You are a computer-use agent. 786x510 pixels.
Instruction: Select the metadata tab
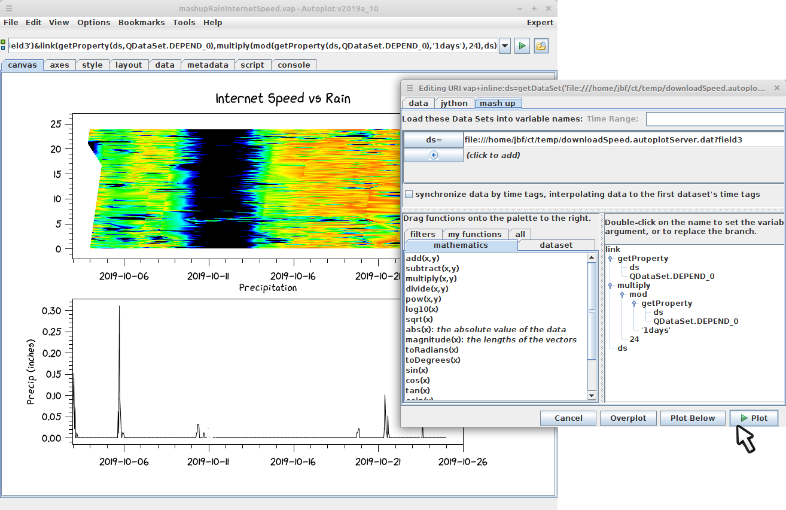click(x=207, y=65)
